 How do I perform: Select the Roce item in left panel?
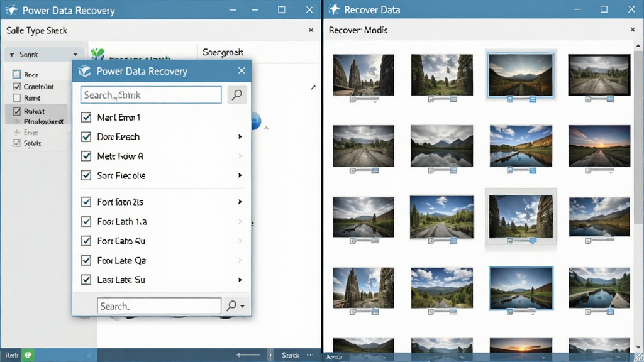(31, 75)
